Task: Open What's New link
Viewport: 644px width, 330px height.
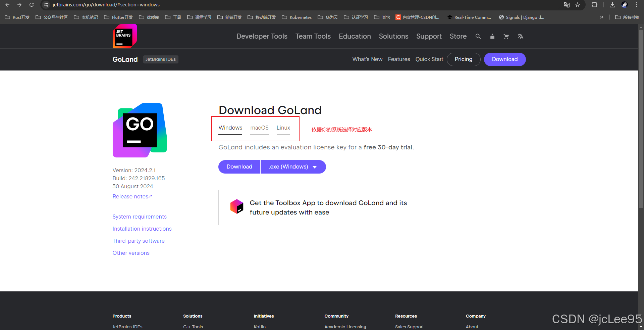Action: coord(367,59)
